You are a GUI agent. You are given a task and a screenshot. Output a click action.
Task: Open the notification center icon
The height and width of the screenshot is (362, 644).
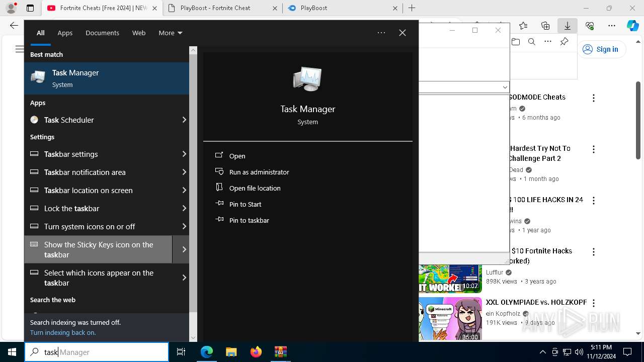click(627, 352)
